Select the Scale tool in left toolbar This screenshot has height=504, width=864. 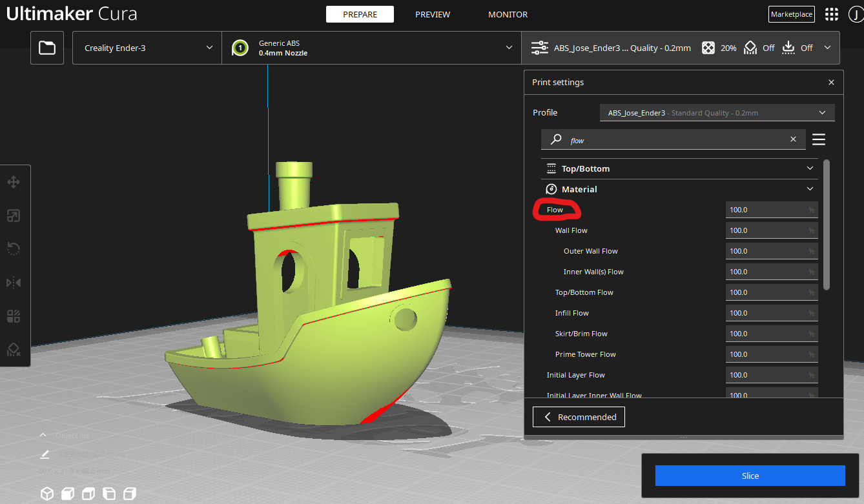tap(14, 216)
